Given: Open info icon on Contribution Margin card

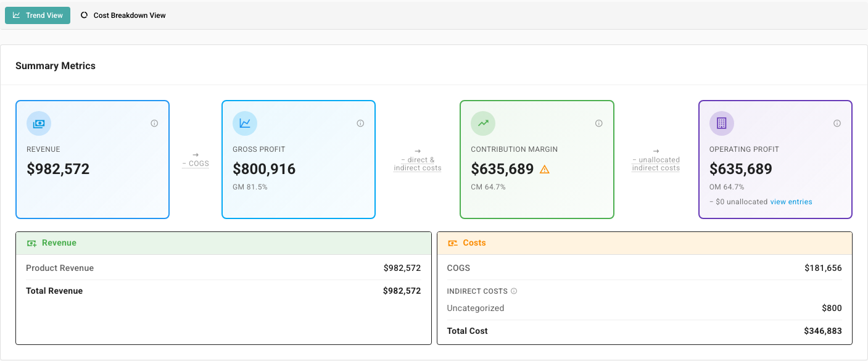Looking at the screenshot, I should pos(598,123).
